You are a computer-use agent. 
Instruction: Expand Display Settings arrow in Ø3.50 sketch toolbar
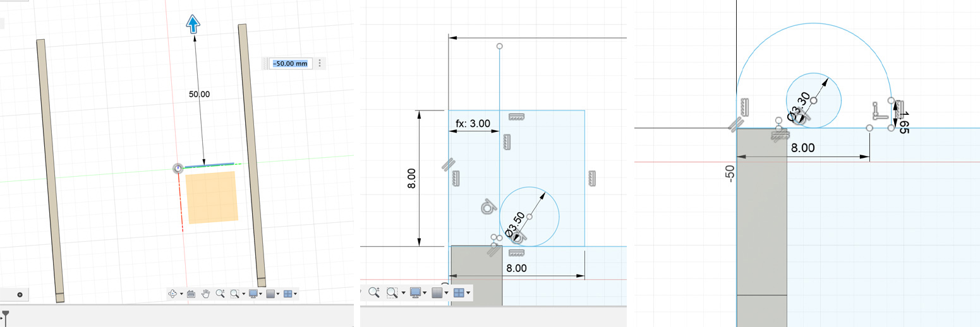(x=425, y=293)
